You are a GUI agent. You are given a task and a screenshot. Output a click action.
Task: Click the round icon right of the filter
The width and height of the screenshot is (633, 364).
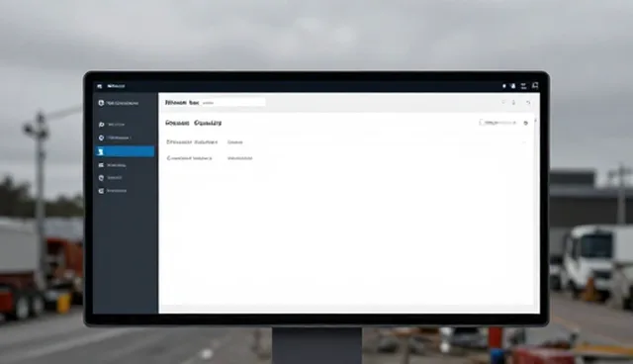tap(525, 123)
